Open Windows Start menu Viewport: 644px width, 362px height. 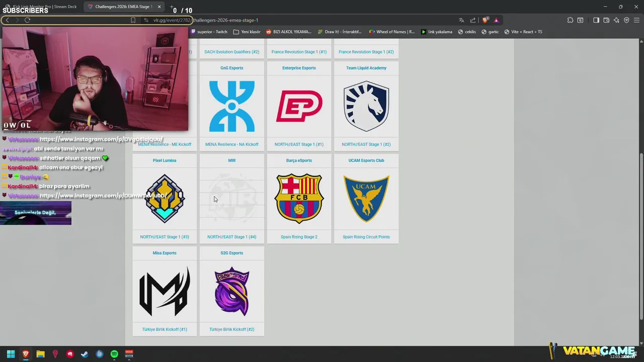click(11, 354)
